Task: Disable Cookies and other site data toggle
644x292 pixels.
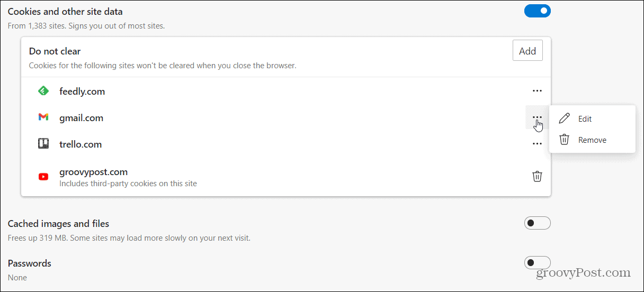Action: coord(538,11)
